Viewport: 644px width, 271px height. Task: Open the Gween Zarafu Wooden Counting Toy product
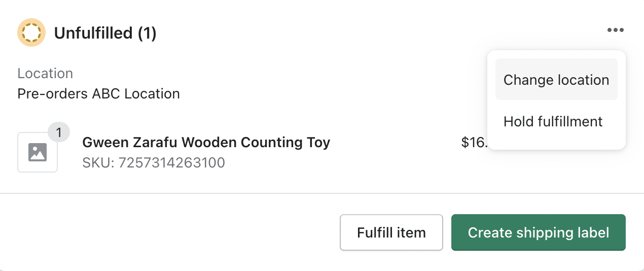[206, 142]
